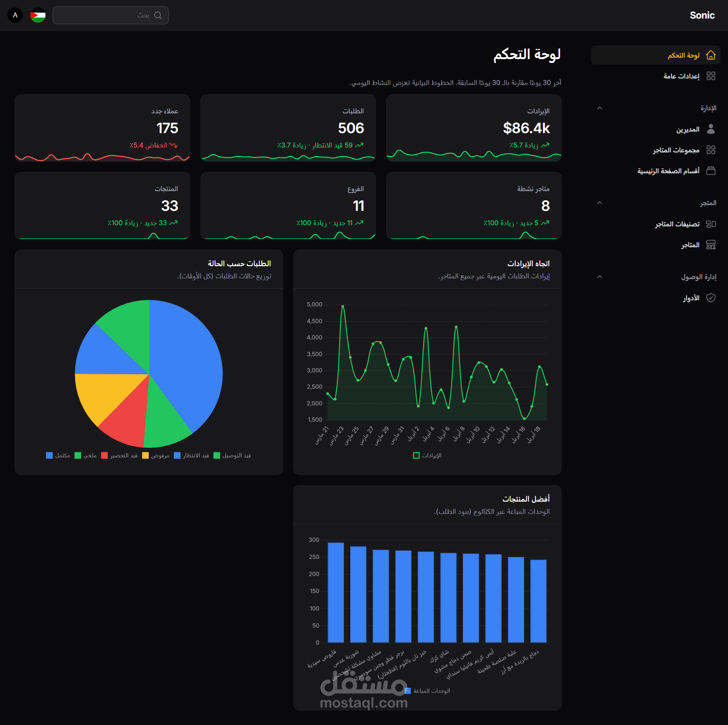728x725 pixels.
Task: Click the الفروع 11 card
Action: pyautogui.click(x=288, y=206)
